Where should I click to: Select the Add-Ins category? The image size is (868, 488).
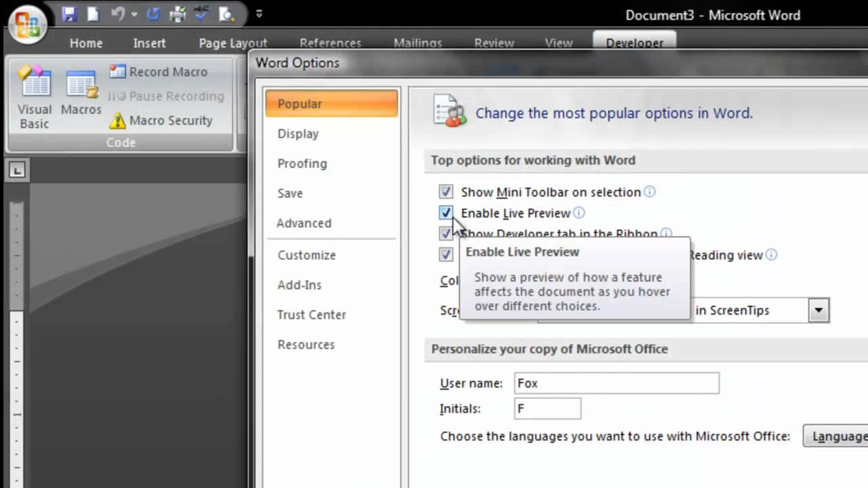[x=332, y=285]
